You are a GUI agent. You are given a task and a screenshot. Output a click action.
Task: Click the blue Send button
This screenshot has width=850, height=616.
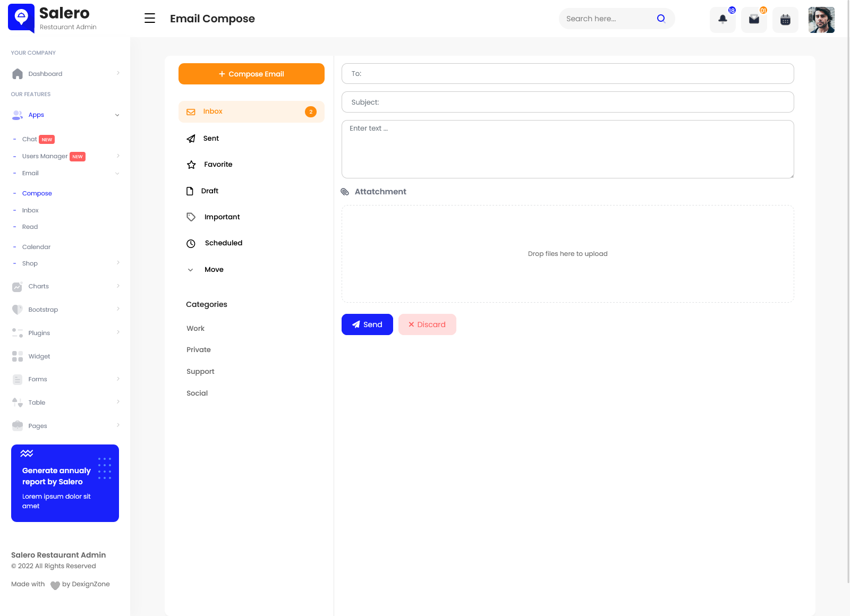click(x=367, y=324)
